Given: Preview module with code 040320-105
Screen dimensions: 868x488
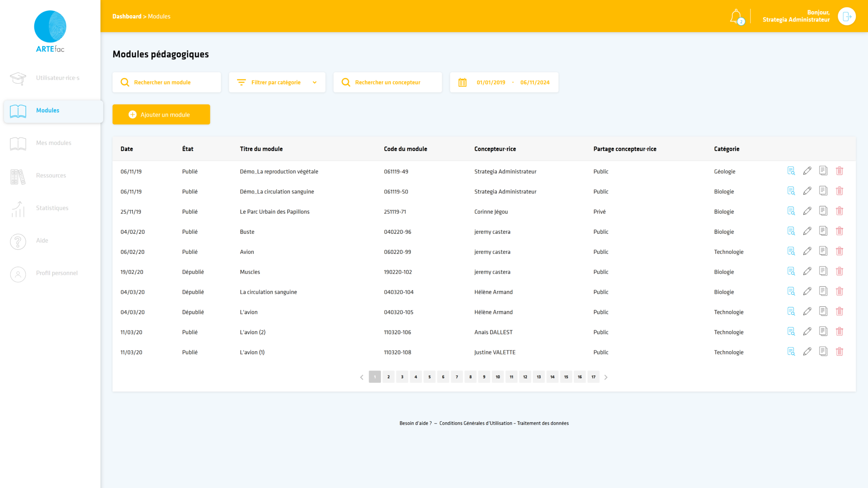Looking at the screenshot, I should click(791, 311).
